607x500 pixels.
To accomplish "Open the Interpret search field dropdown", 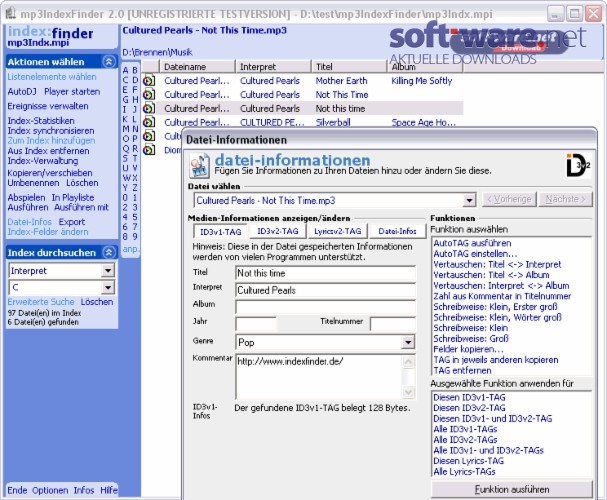I will point(108,271).
